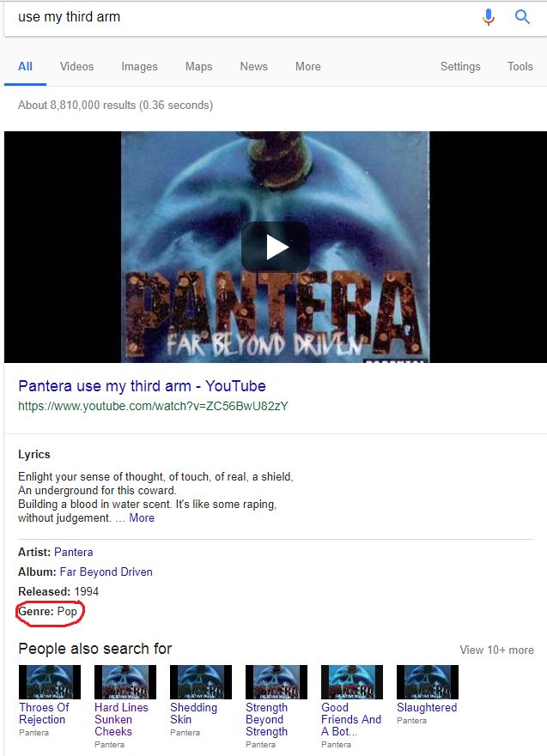Select the Throes Of Rejection thumbnail

tap(50, 682)
